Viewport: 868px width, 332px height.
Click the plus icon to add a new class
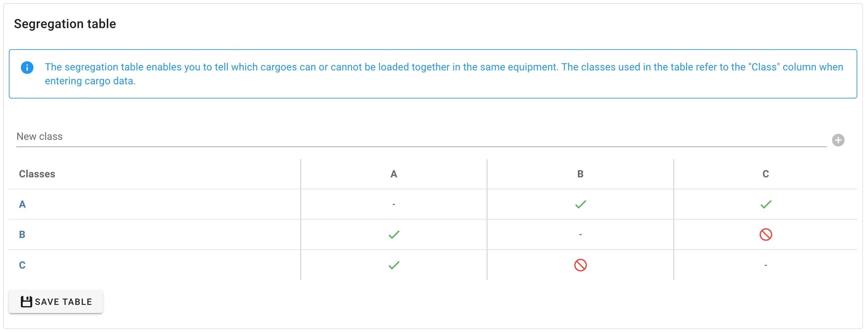(838, 140)
